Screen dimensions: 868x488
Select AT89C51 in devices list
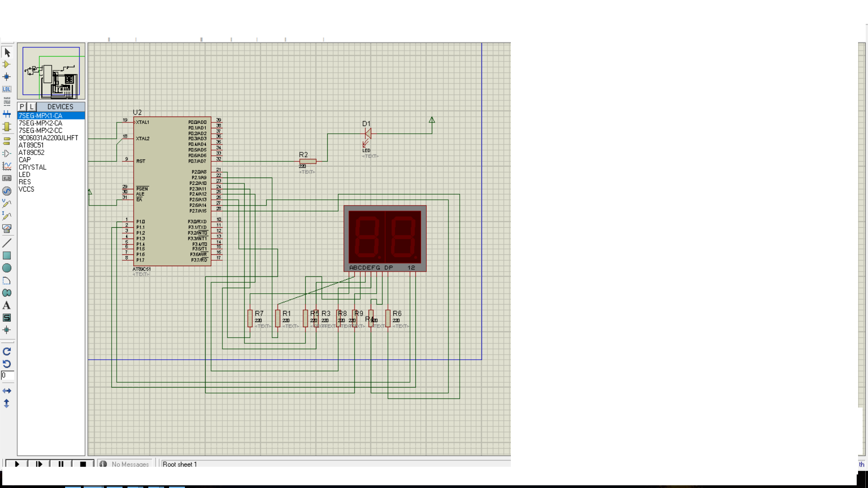click(51, 145)
